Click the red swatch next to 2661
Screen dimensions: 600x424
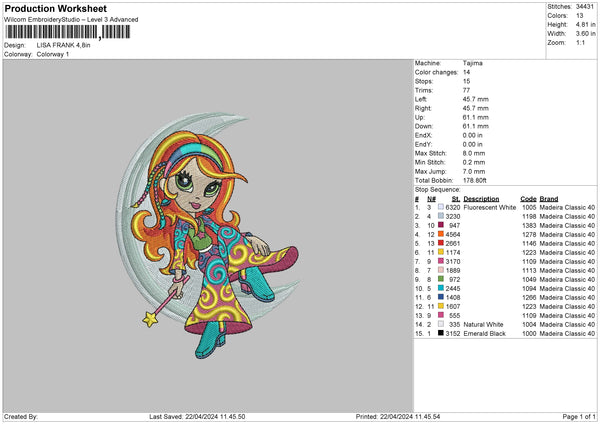pyautogui.click(x=441, y=243)
